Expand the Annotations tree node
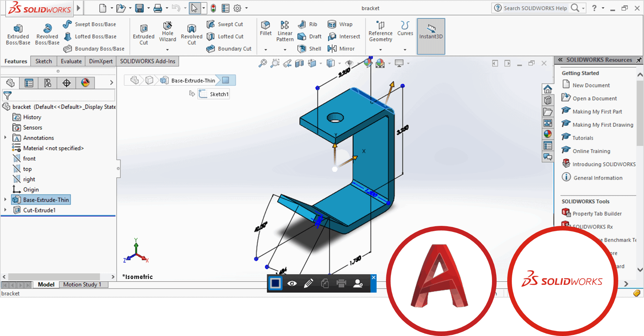Screen dimensions: 644x336 [5, 138]
